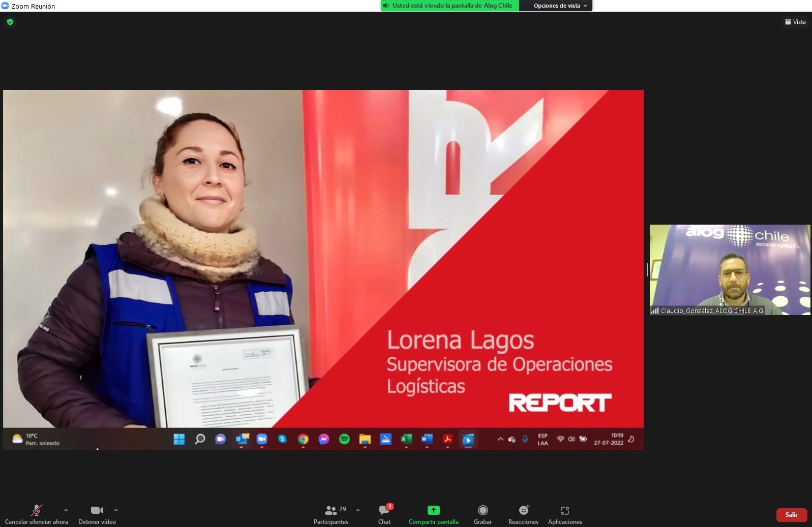Click shared screen battery tray icon
The image size is (812, 527).
583,439
